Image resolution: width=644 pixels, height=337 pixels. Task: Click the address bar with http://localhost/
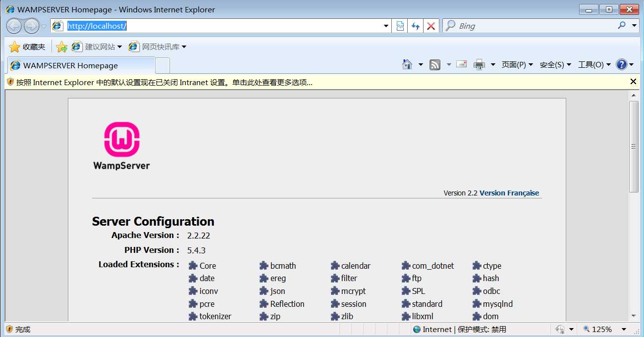click(x=220, y=26)
